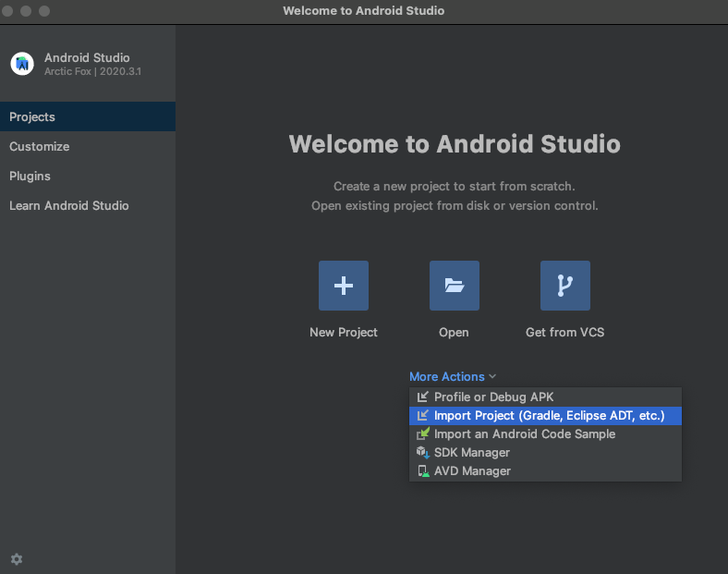Screen dimensions: 728x574
Task: Click the New Project plus icon
Action: 343,286
